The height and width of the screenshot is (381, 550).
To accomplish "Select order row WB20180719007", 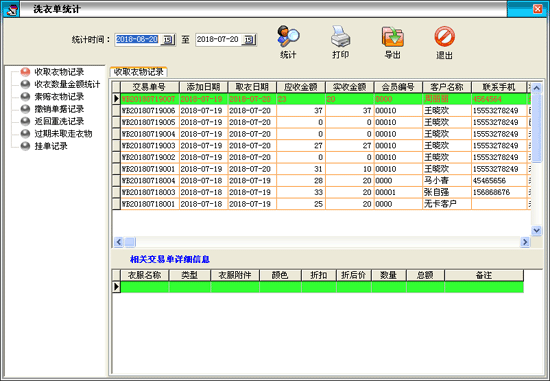I will pyautogui.click(x=321, y=99).
